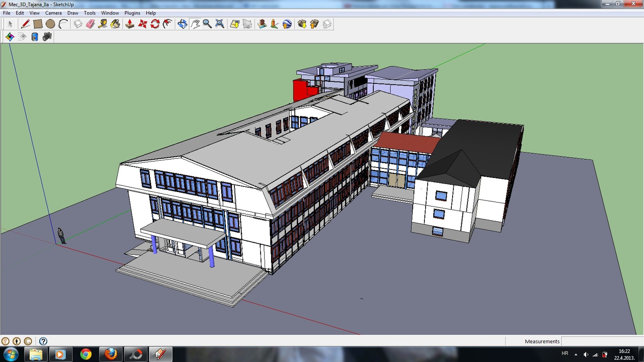Open Chrome from the taskbar
Viewport: 644px width, 362px height.
[86, 354]
